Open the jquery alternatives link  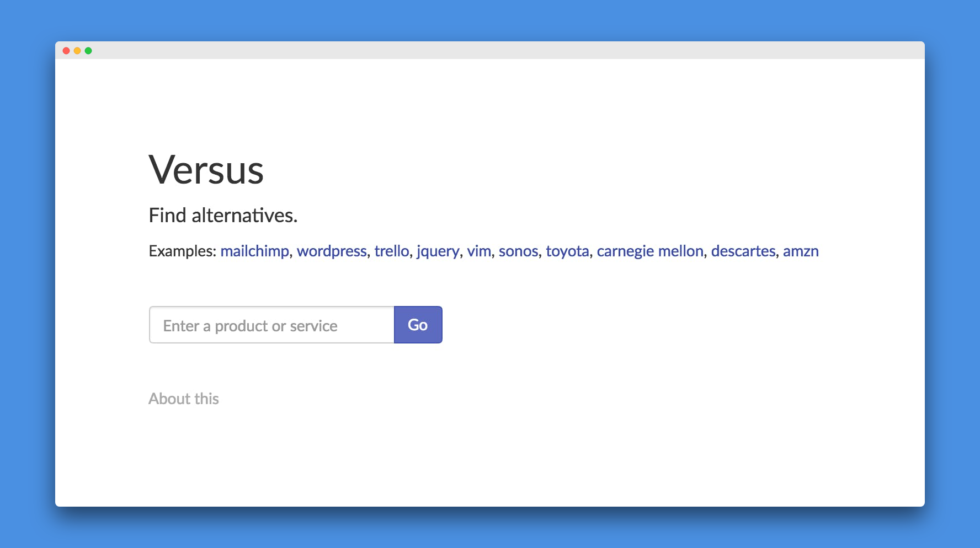click(x=438, y=251)
